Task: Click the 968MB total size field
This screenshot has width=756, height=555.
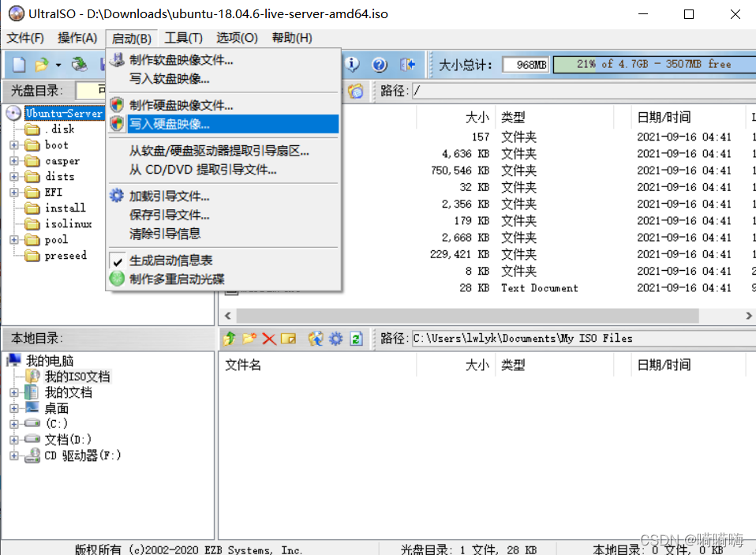Action: pyautogui.click(x=526, y=64)
